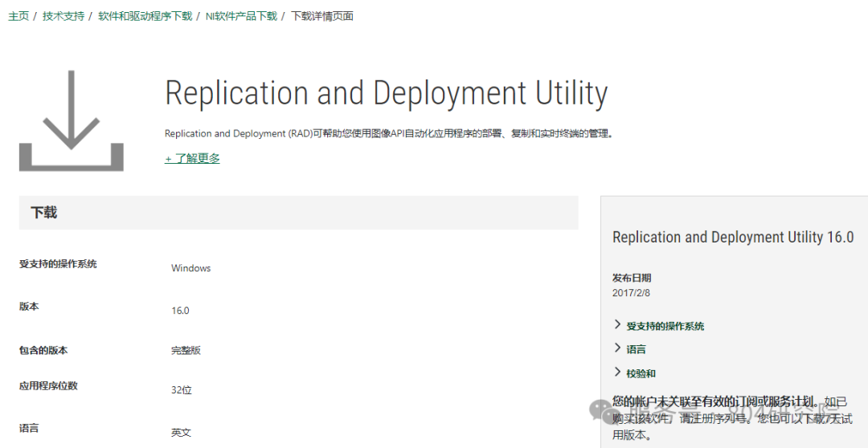Select the Replication and Deployment Utility heading

387,93
